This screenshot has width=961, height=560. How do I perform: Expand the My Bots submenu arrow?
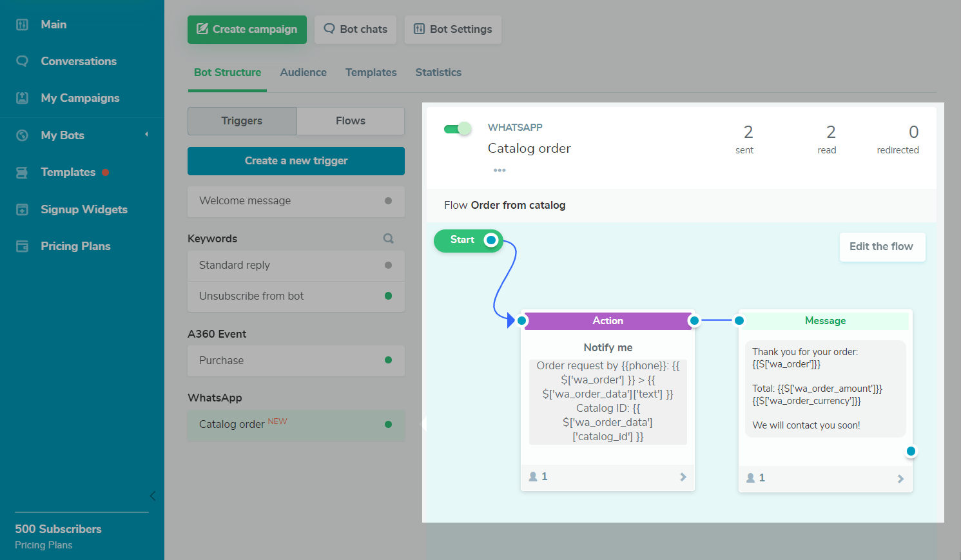[x=146, y=135]
